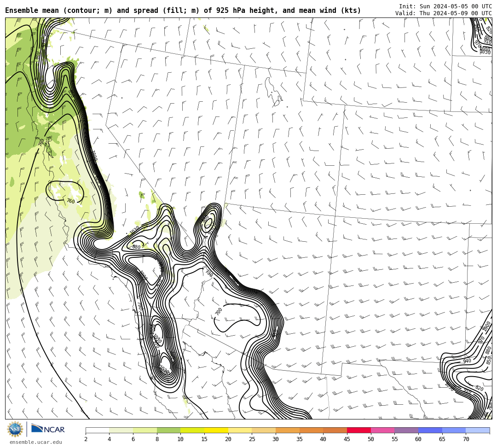Click colorbar tick label 40
The height and width of the screenshot is (448, 497).
[x=323, y=439]
